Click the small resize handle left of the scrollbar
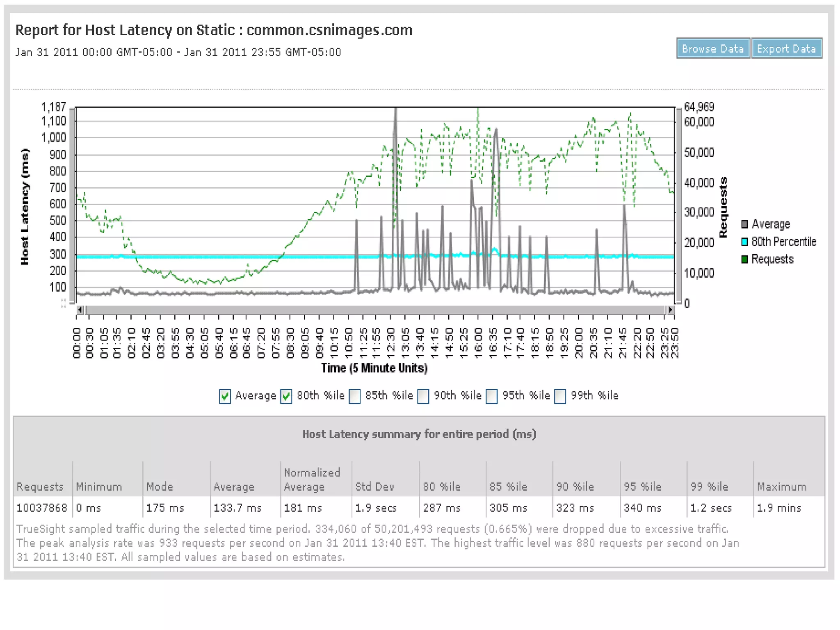This screenshot has width=840, height=630. 63,304
